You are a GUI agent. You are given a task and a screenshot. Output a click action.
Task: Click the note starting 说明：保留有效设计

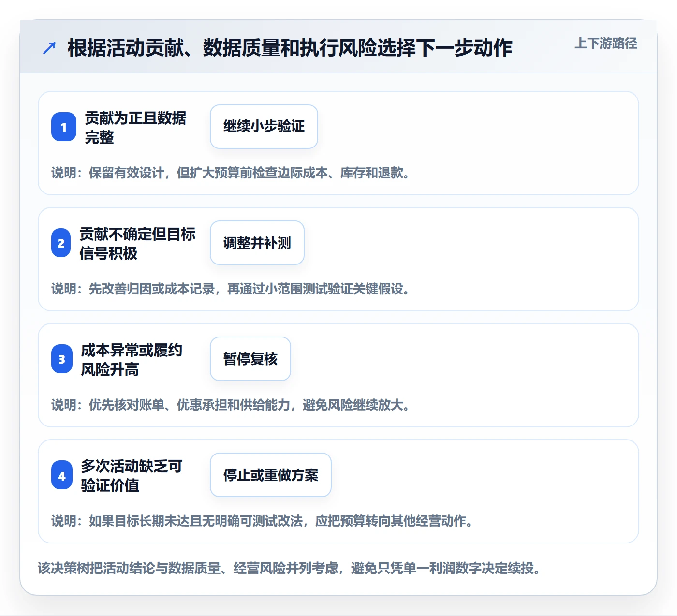coord(231,173)
